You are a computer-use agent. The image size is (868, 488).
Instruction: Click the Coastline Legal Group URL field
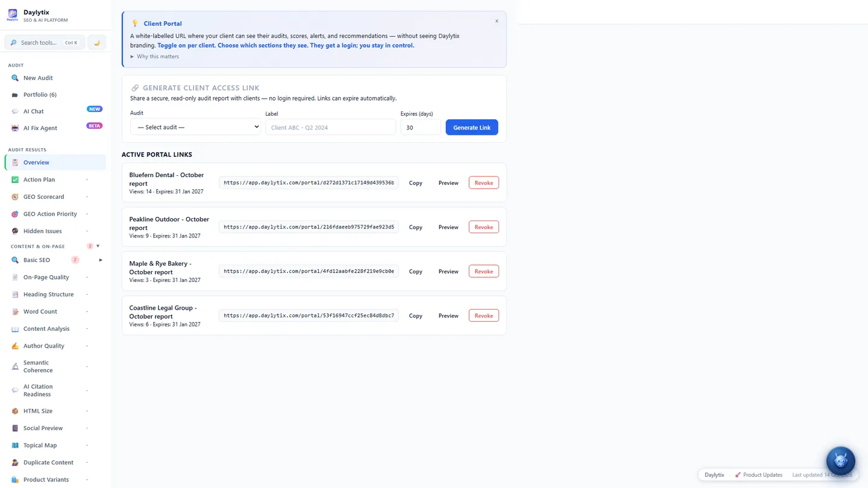tap(309, 316)
